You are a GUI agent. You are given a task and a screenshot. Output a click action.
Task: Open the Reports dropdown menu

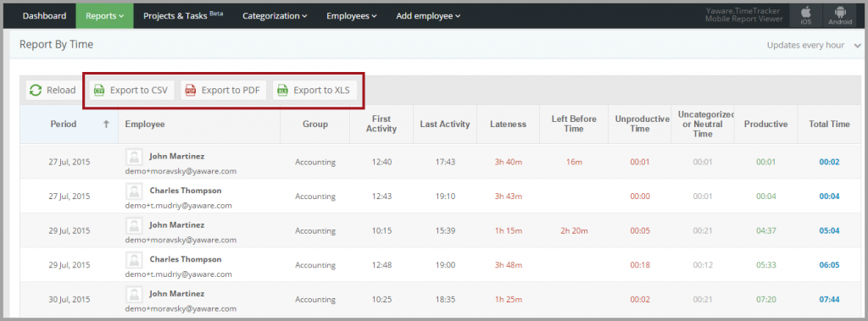pyautogui.click(x=104, y=16)
